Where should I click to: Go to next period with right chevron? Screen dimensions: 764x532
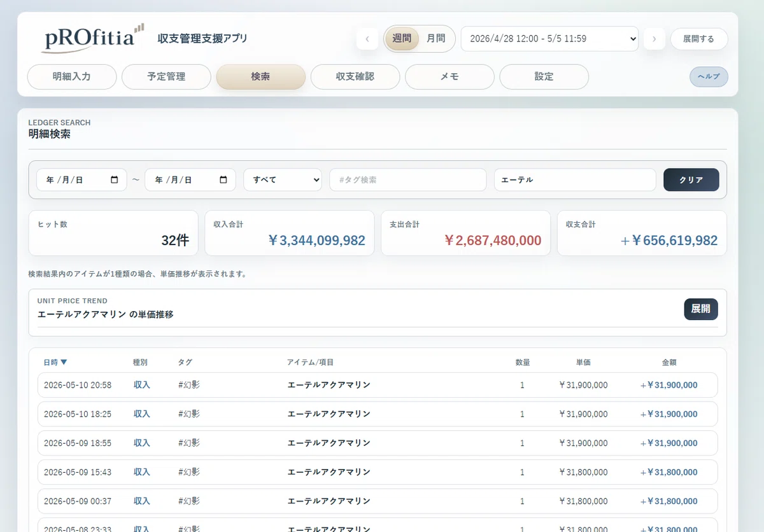click(654, 39)
